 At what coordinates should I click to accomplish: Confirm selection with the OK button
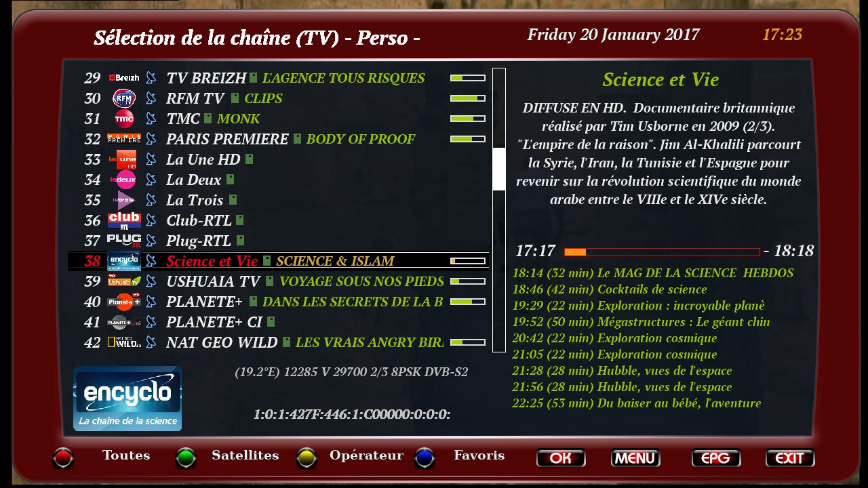tap(561, 458)
